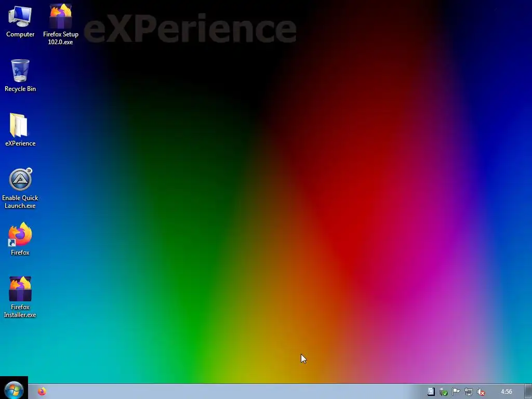The height and width of the screenshot is (399, 532).
Task: Select the Recycle Bin icon
Action: click(x=20, y=71)
